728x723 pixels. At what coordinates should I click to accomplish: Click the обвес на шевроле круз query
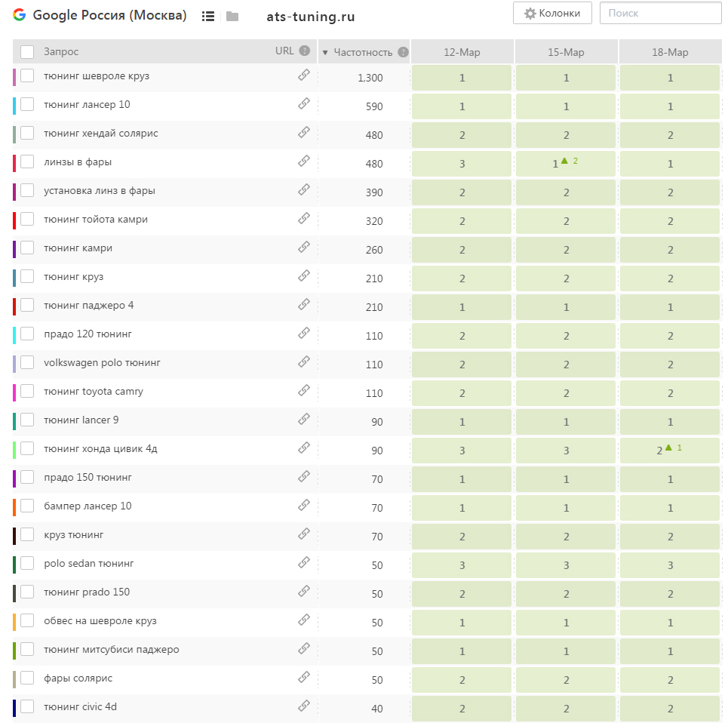[100, 621]
